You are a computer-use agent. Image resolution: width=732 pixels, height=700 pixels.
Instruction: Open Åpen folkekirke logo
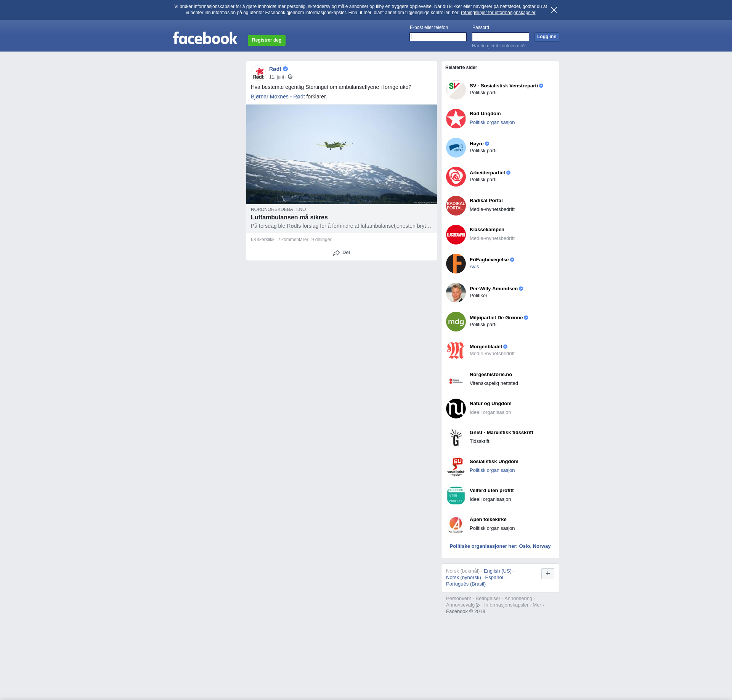[x=456, y=525]
